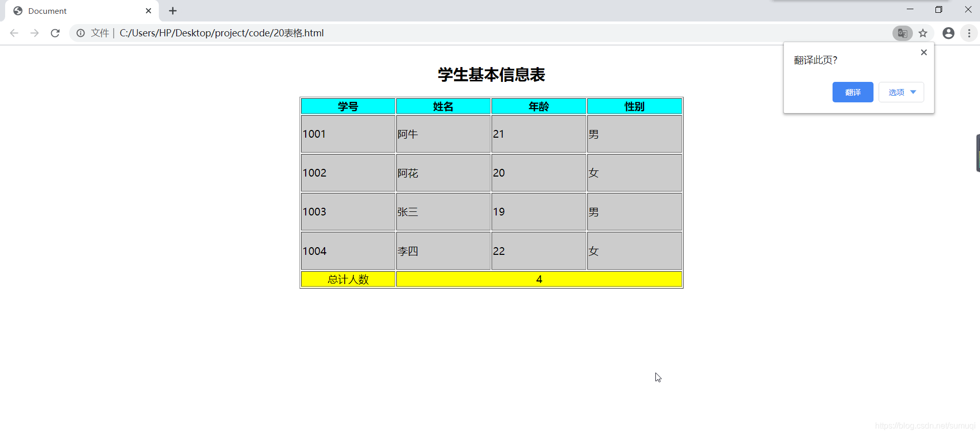
Task: Click the 总计人数 footer cell
Action: point(348,279)
